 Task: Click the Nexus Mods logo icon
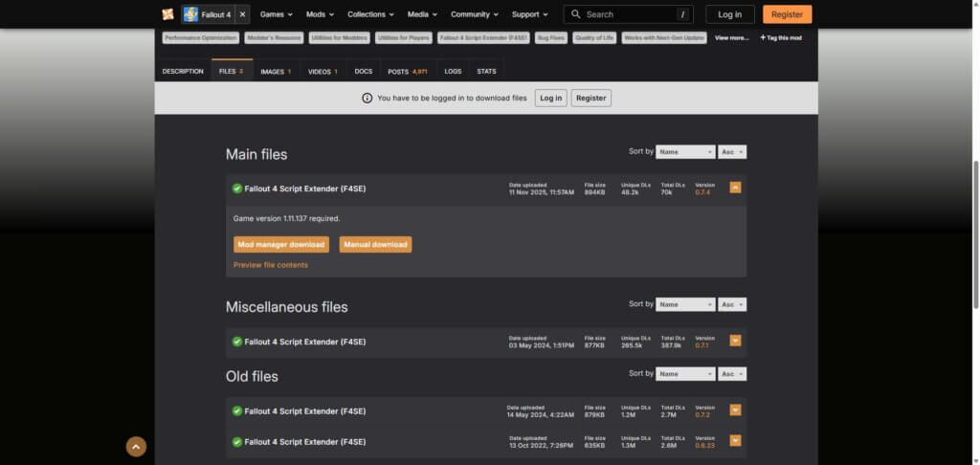point(168,14)
